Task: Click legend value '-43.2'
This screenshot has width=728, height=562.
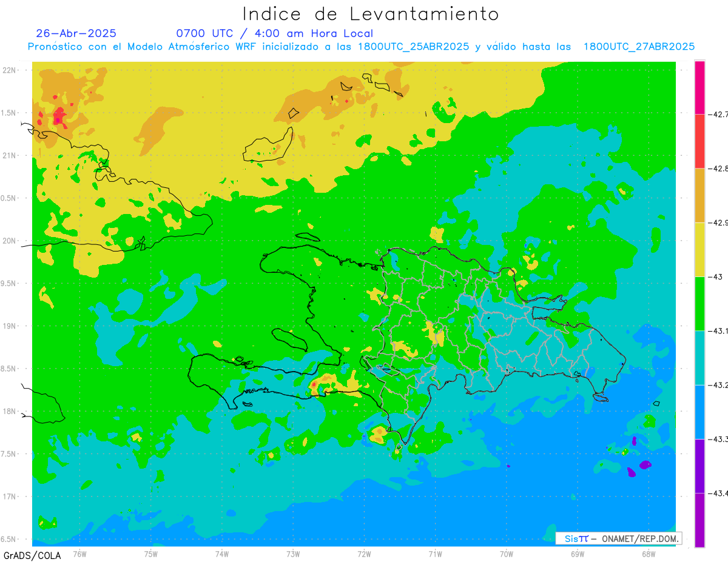Action: (718, 385)
